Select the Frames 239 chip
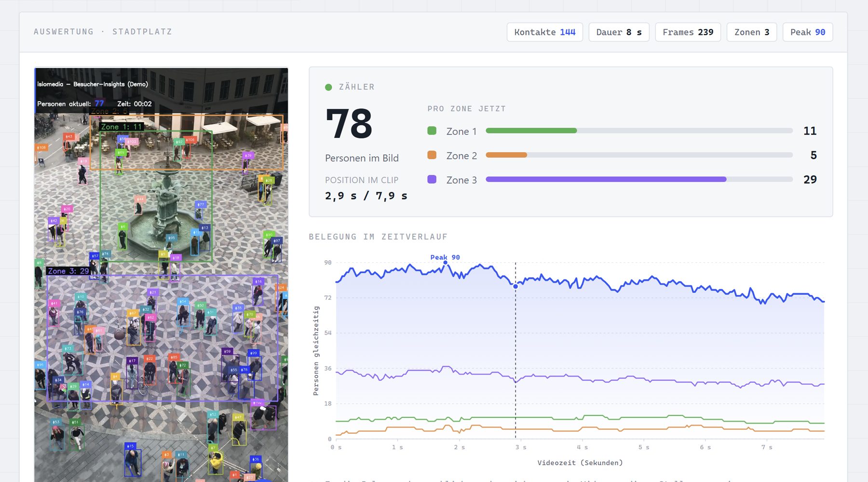The image size is (868, 482). [688, 32]
